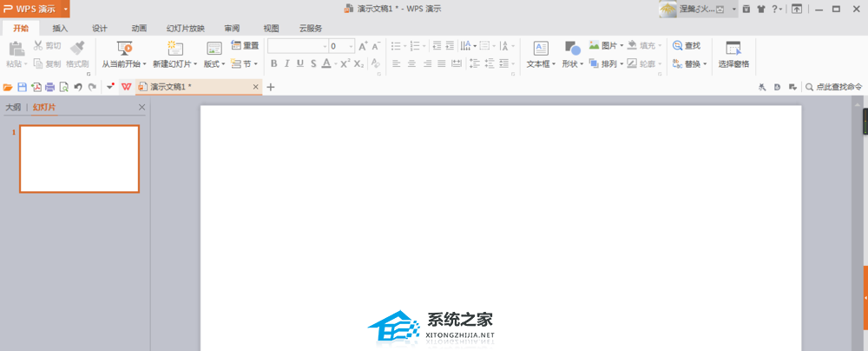Expand the Layout (版式) dropdown arrow
Image resolution: width=868 pixels, height=351 pixels.
pos(223,64)
